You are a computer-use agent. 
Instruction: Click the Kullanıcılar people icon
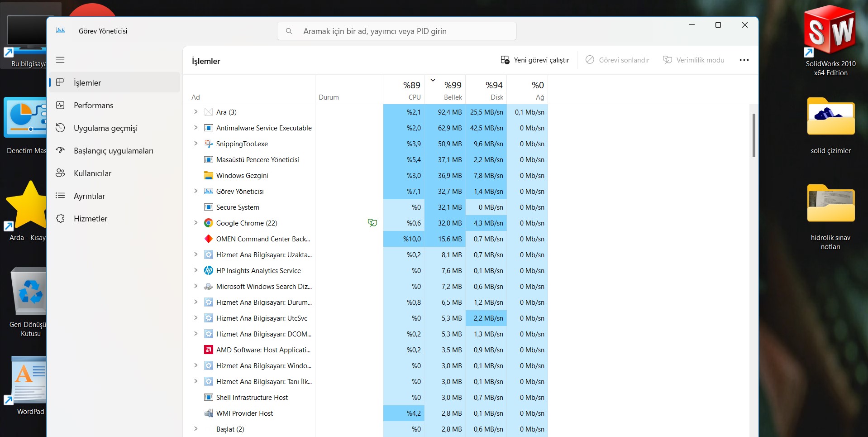point(60,173)
